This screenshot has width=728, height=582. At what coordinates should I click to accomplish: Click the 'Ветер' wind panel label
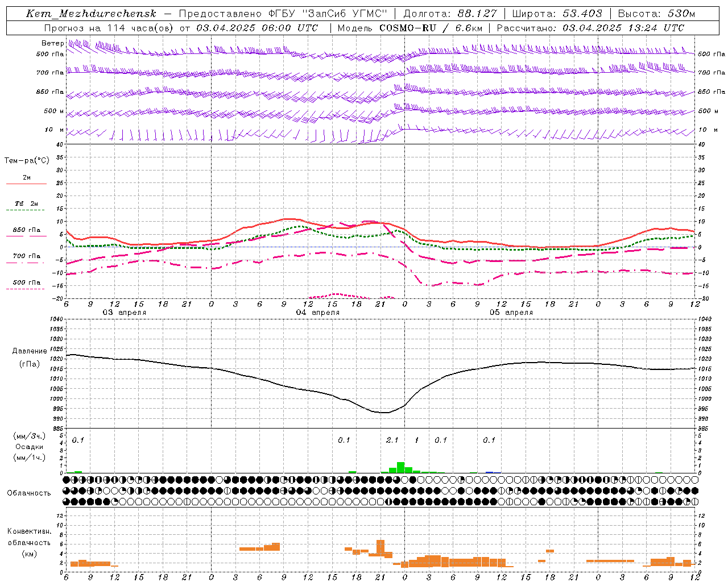[x=53, y=43]
